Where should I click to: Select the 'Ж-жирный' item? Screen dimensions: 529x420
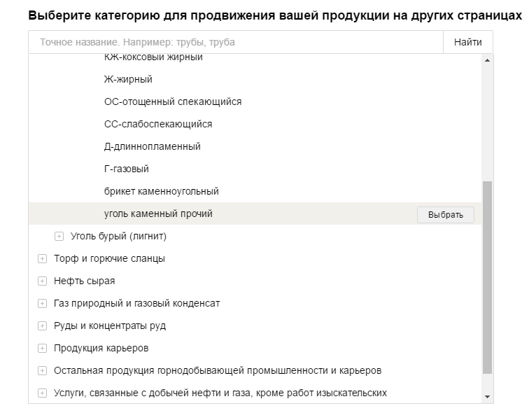point(128,79)
